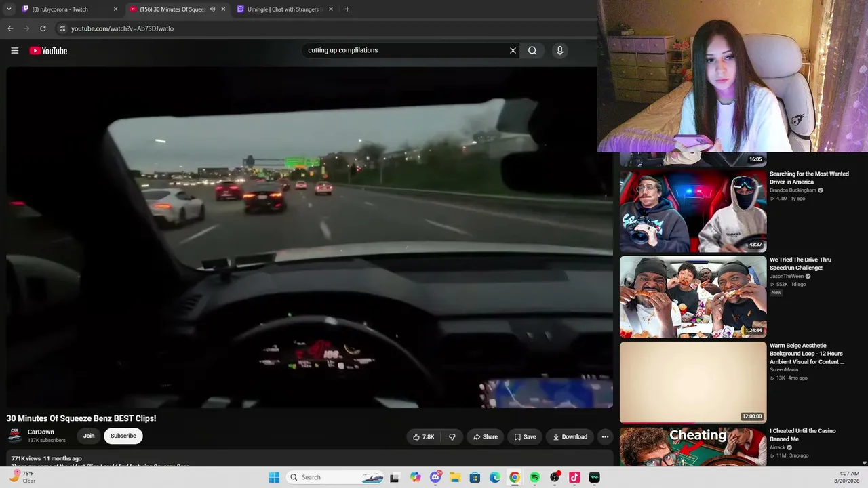The width and height of the screenshot is (868, 488).
Task: Download the current video
Action: coord(570,436)
